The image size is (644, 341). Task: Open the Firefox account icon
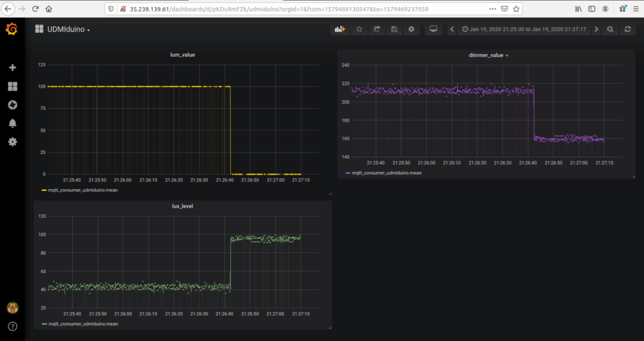click(606, 9)
